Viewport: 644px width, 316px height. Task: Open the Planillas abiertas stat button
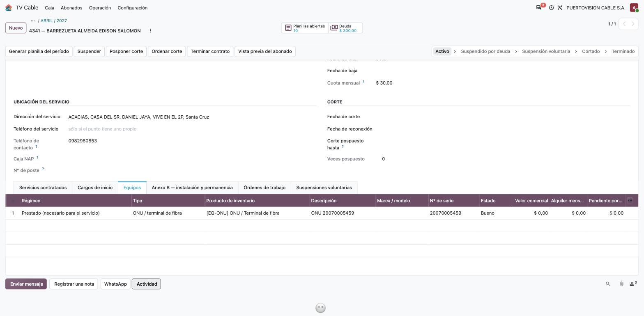click(x=305, y=28)
